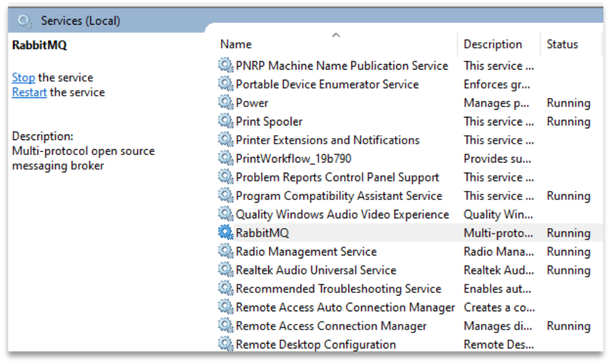Select the Remote Desktop Configuration name
Image resolution: width=611 pixels, height=364 pixels.
[315, 344]
